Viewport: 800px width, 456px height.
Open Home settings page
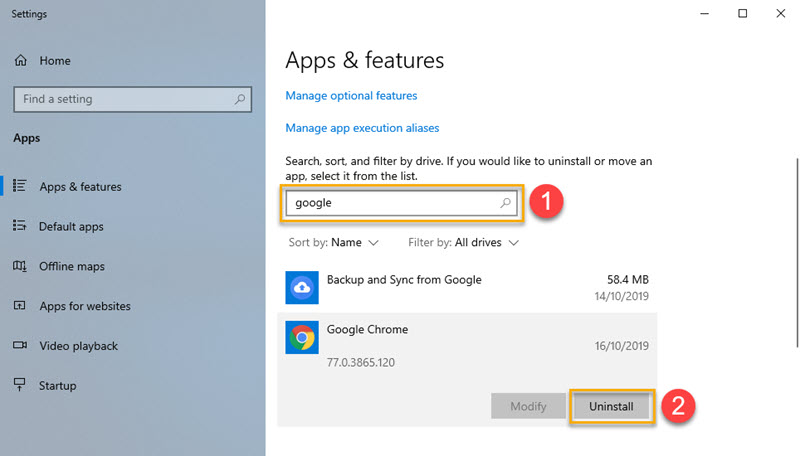[x=55, y=61]
